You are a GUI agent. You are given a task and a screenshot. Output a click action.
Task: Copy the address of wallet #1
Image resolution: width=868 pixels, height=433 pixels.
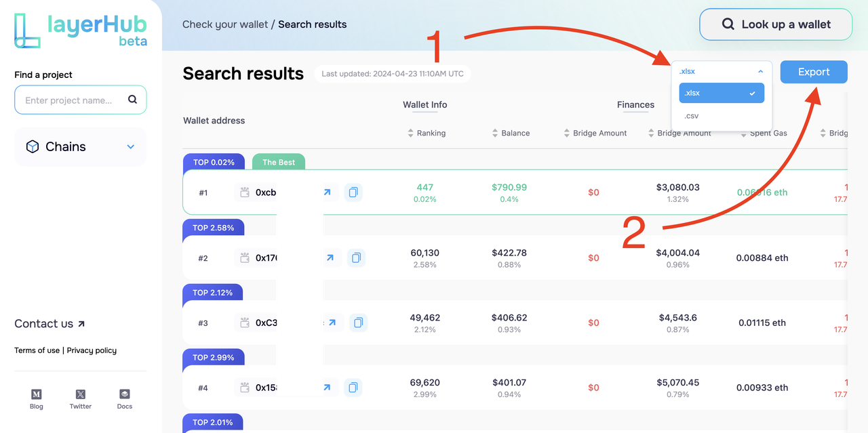click(353, 192)
